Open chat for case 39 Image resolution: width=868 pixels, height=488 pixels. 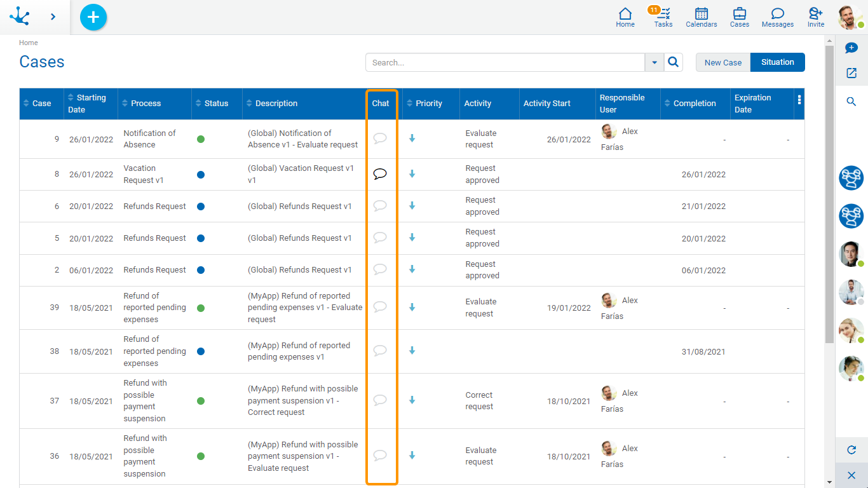coord(380,307)
